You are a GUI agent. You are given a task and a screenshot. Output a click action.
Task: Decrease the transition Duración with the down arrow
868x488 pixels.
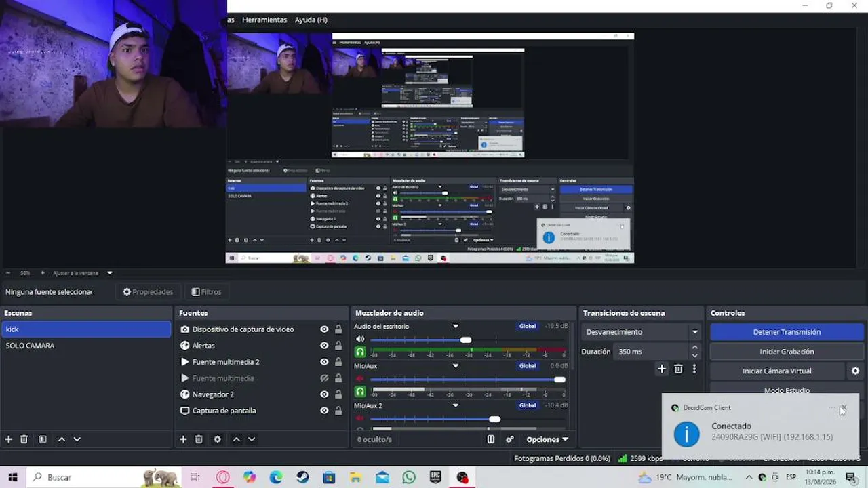tap(694, 355)
